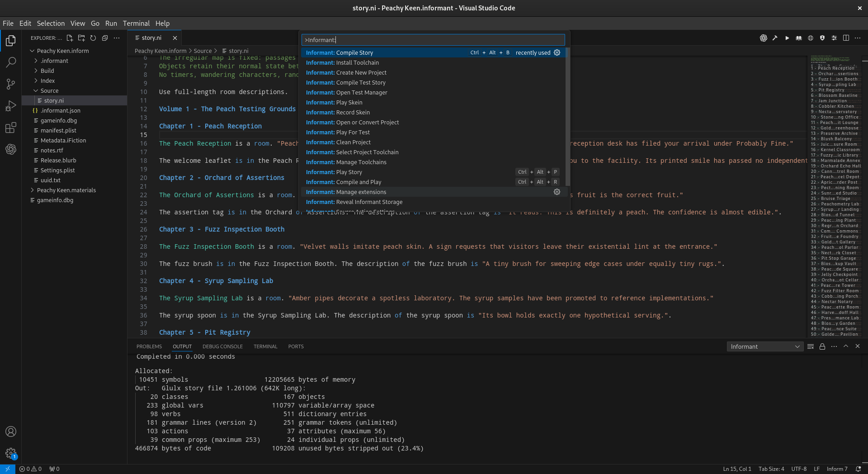Screen dimensions: 868x474
Task: Toggle output panel scroll lock
Action: [x=822, y=346]
